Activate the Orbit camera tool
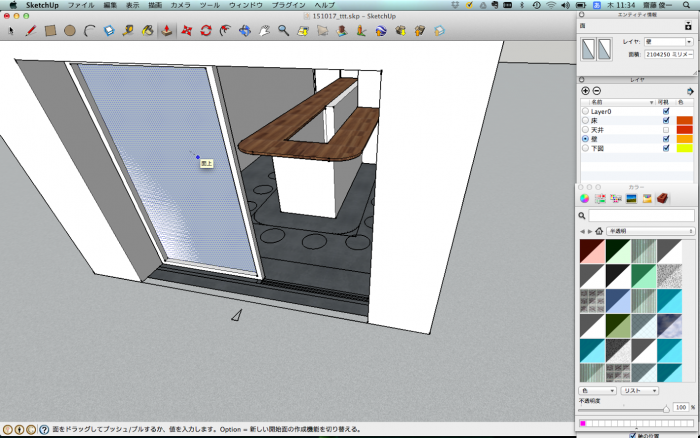This screenshot has height=438, width=700. coord(245,31)
